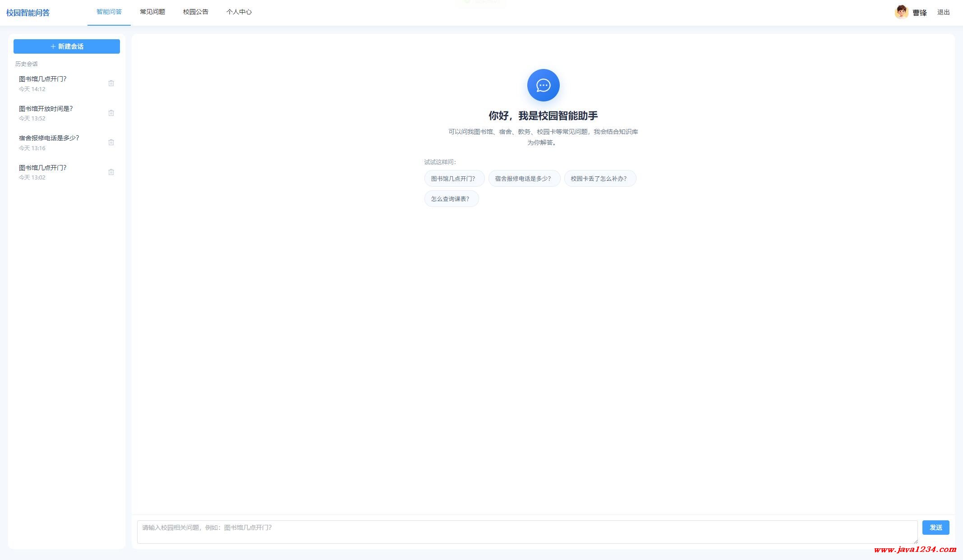
Task: Delete the 宿舍报修电话是多少? conversation
Action: 111,142
